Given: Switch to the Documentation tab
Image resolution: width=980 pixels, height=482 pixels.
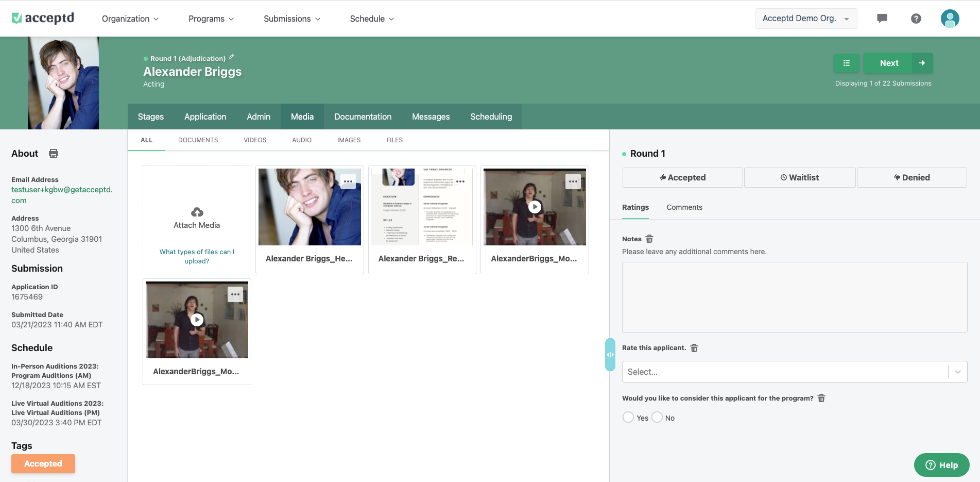Looking at the screenshot, I should [x=363, y=117].
